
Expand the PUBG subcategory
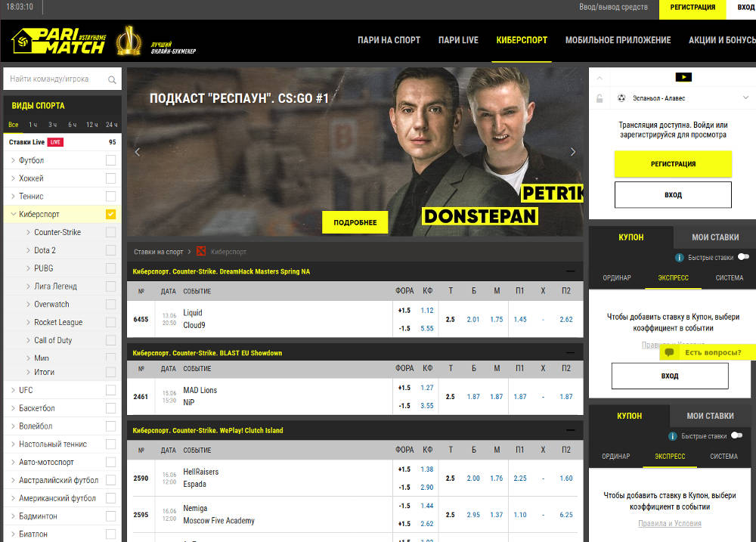pos(28,268)
